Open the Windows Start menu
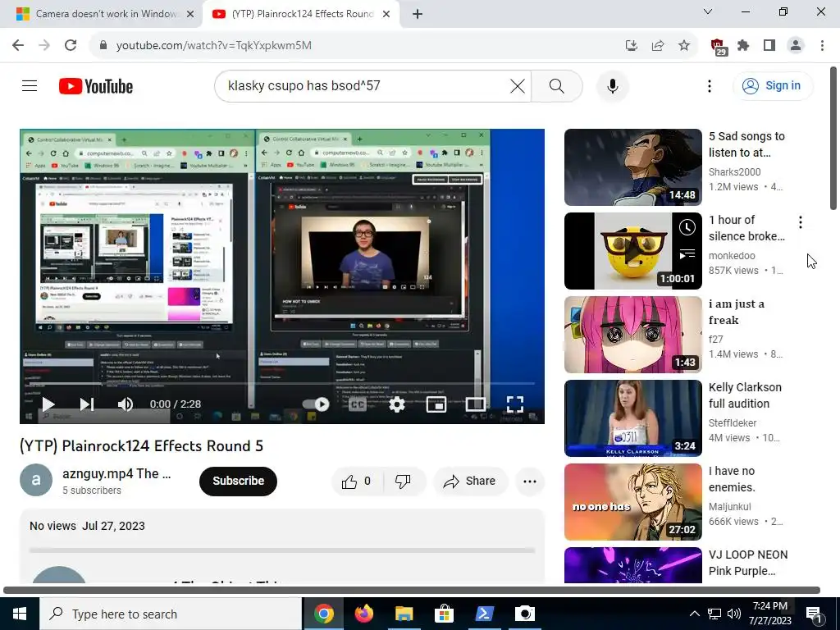 click(20, 614)
